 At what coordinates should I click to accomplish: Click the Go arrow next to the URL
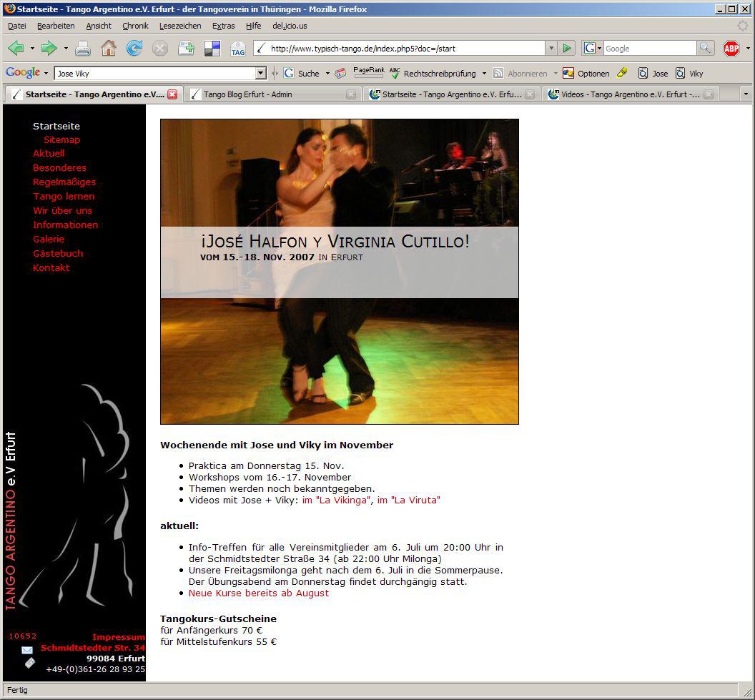point(567,48)
